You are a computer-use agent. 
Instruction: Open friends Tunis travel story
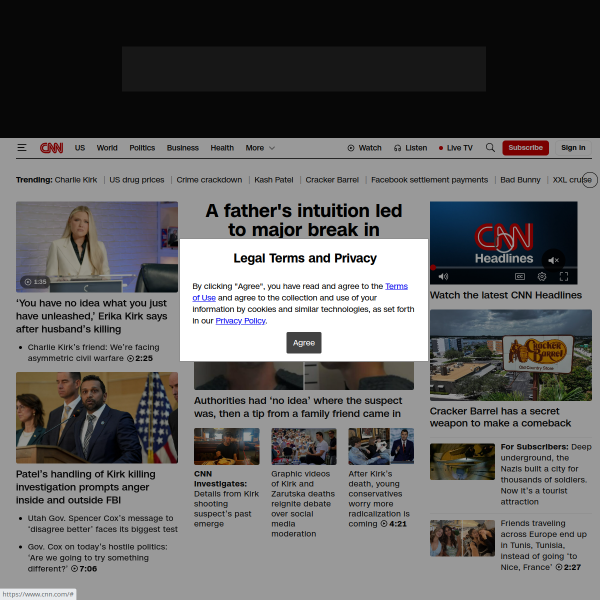(x=543, y=545)
